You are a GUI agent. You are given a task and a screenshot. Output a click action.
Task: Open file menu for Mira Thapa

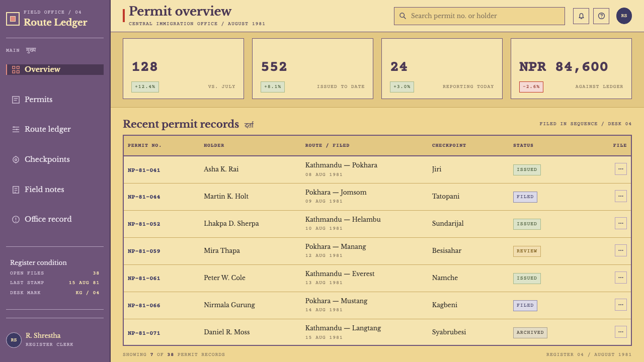pyautogui.click(x=621, y=250)
